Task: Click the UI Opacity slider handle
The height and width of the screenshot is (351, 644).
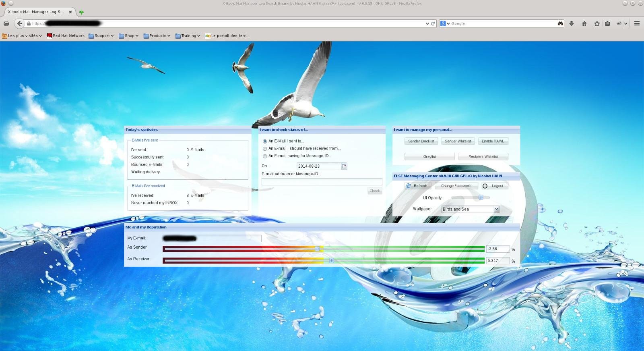Action: (x=481, y=197)
